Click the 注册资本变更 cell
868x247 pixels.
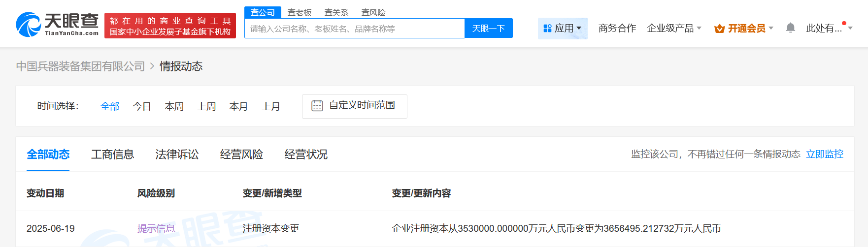pos(271,229)
